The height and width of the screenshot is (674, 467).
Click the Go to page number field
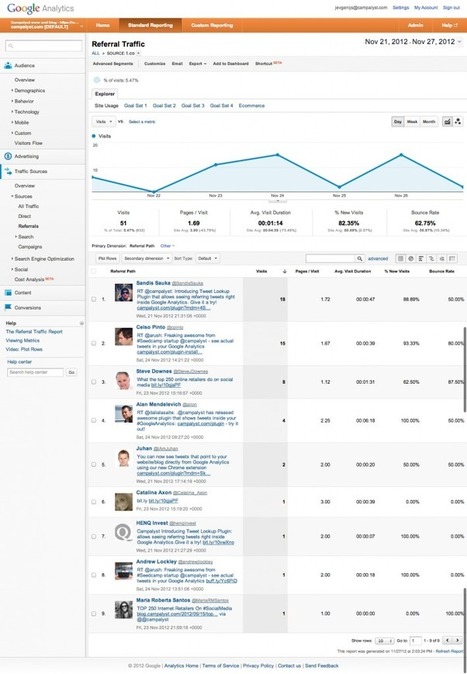[415, 640]
